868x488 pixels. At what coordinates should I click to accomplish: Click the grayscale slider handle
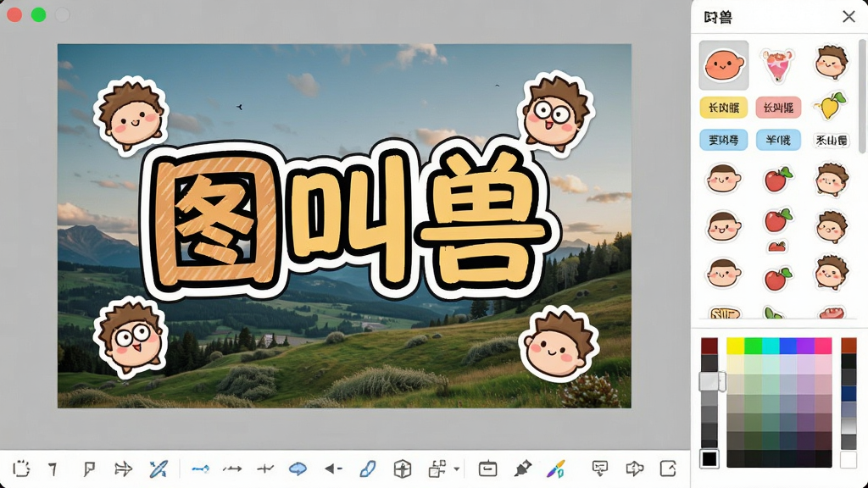pos(712,382)
